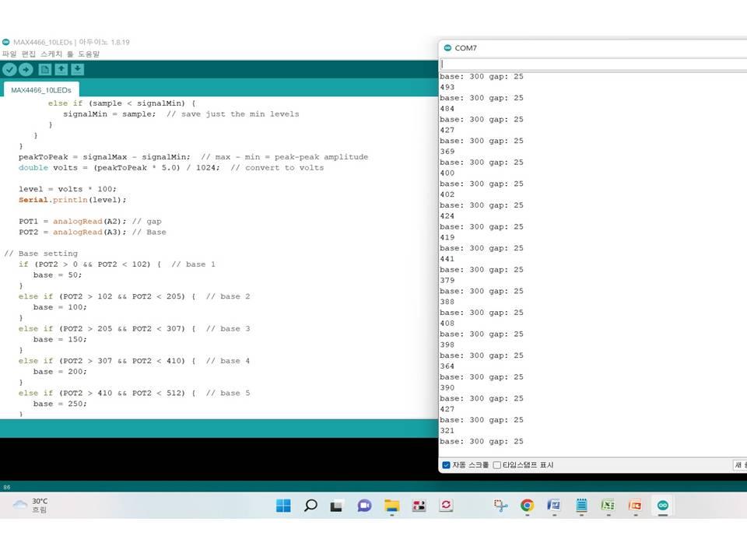Click the 'base = 100;' line
Image resolution: width=747 pixels, height=560 pixels.
[60, 307]
